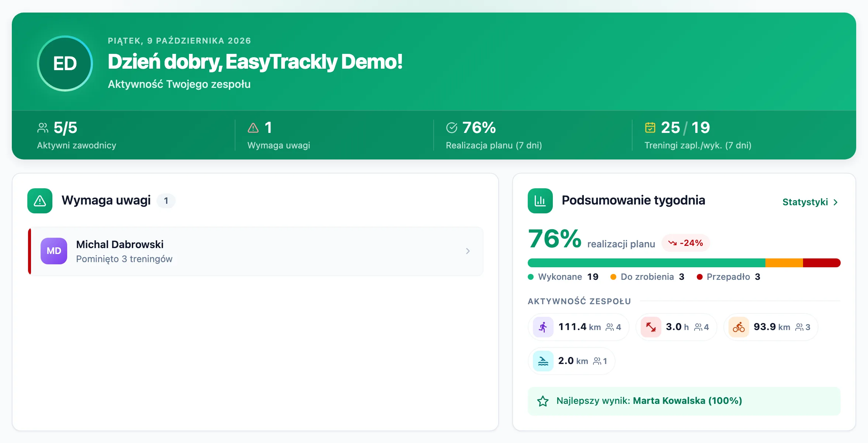This screenshot has height=443, width=868.
Task: Click the MD avatar of Michal Dabrowski
Action: point(54,251)
